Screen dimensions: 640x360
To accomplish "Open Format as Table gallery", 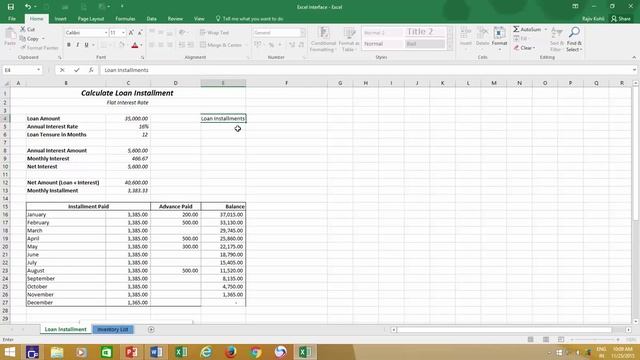I will (x=349, y=39).
